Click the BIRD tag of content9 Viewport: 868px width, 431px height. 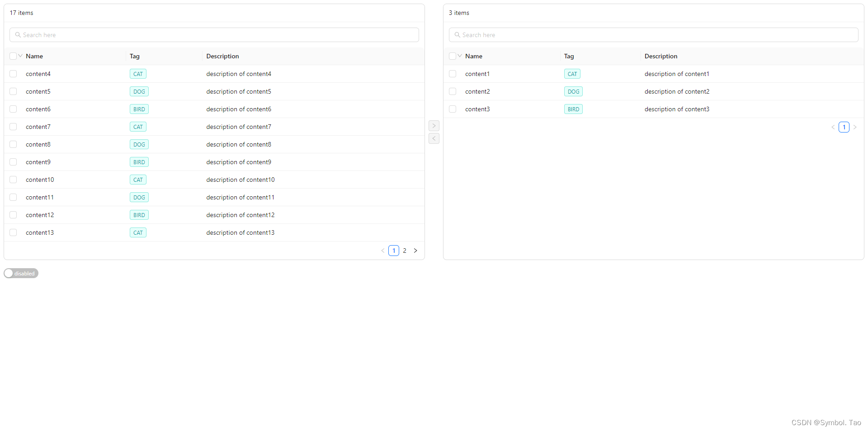tap(139, 162)
